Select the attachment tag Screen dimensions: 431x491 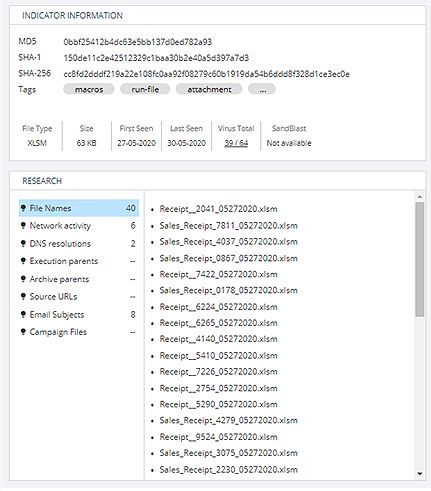[209, 89]
